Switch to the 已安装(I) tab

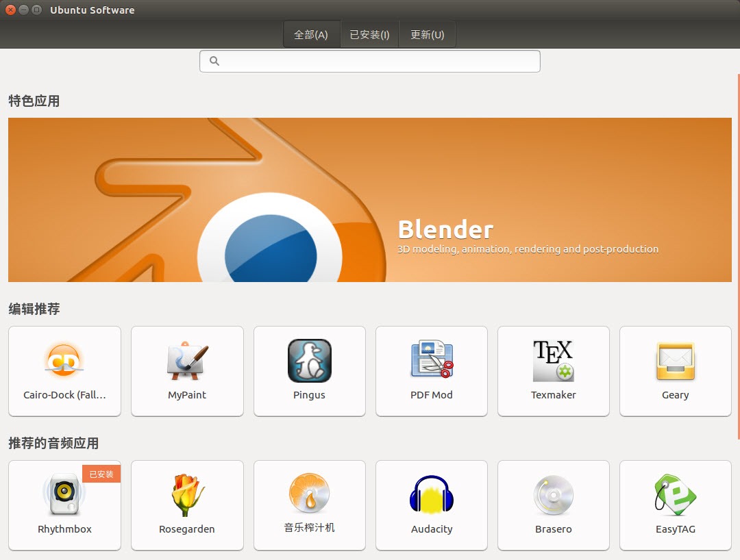pos(369,35)
